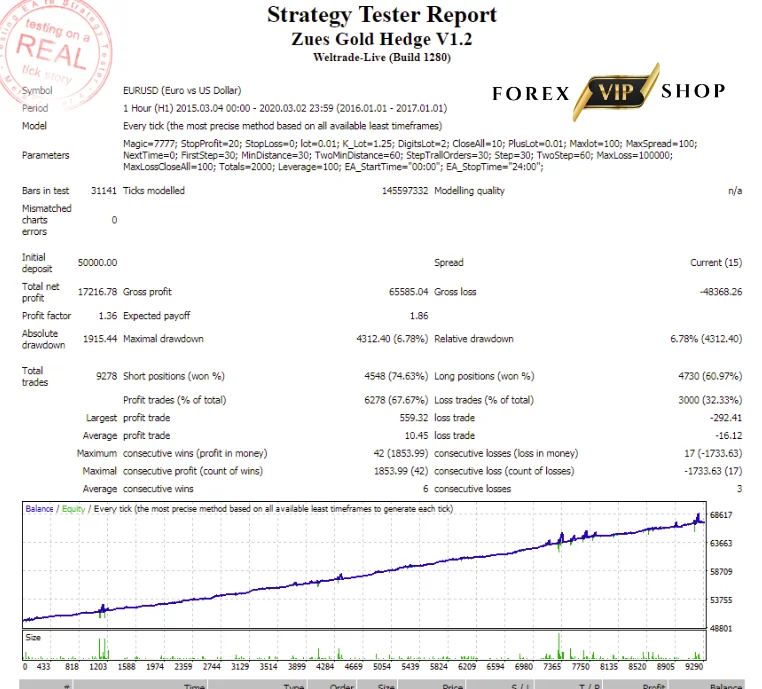
Task: Click the Absolute drawdown value '1915.44'
Action: coord(100,339)
